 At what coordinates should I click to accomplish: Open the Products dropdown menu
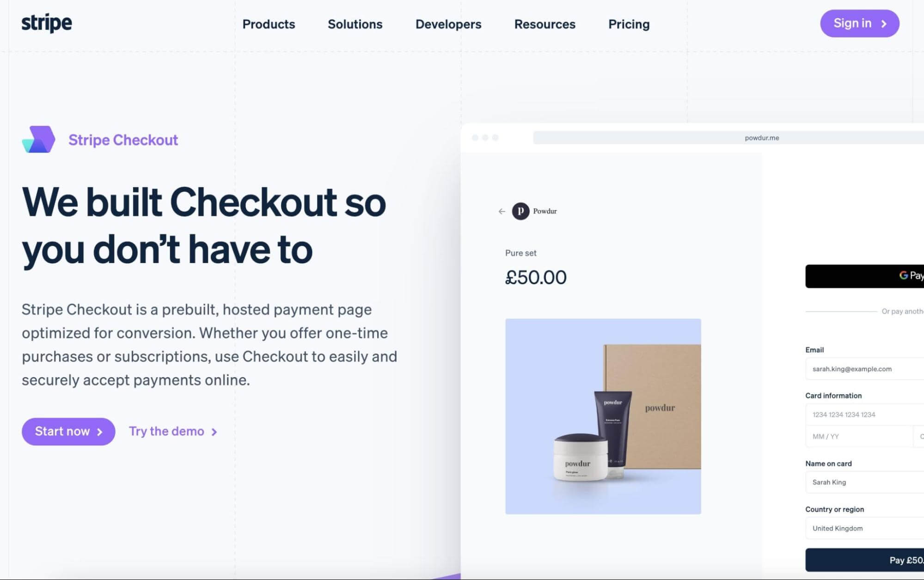click(x=269, y=24)
